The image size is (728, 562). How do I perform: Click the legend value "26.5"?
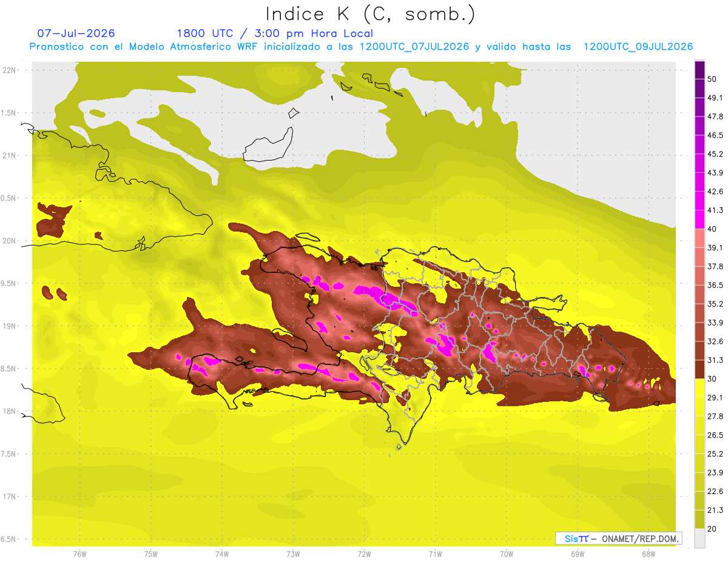[715, 435]
